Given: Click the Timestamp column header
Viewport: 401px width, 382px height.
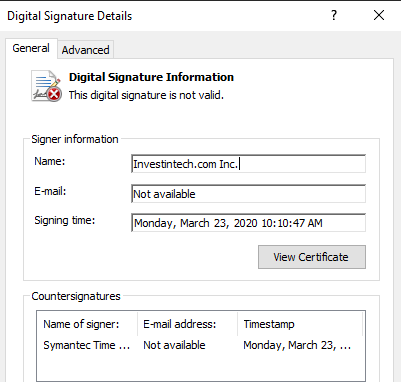Looking at the screenshot, I should pos(300,324).
